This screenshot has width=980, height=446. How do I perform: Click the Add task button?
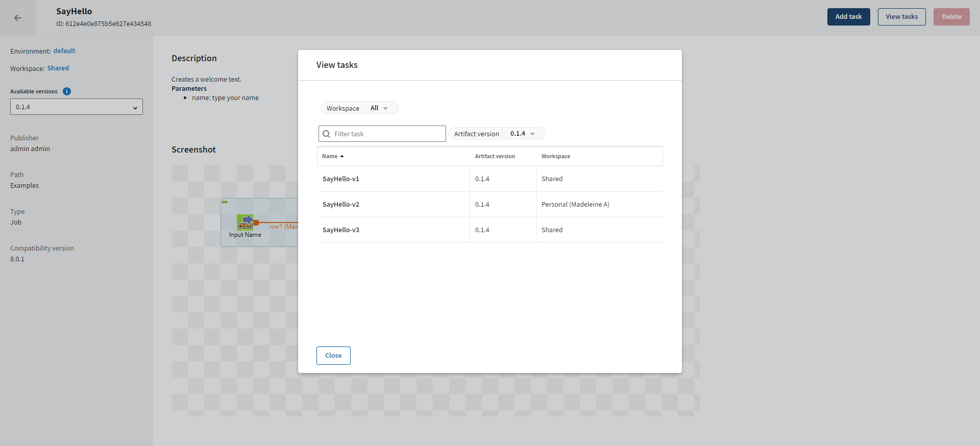point(848,17)
